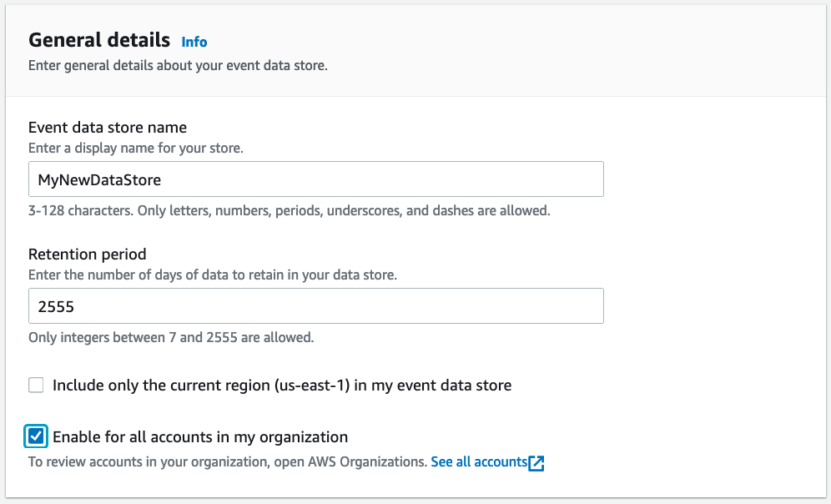
Task: Uncheck Enable for all accounts in my organization
Action: tap(36, 436)
